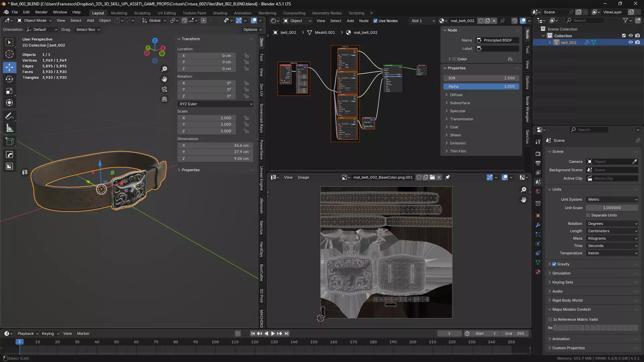Expand the Emission properties section
The image size is (644, 362).
point(458,143)
